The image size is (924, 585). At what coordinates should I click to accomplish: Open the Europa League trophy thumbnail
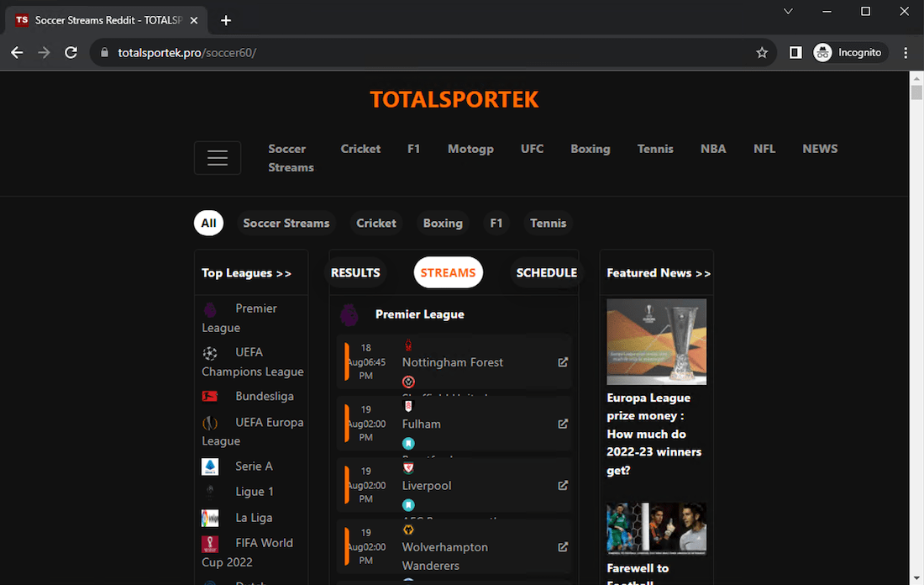tap(657, 341)
